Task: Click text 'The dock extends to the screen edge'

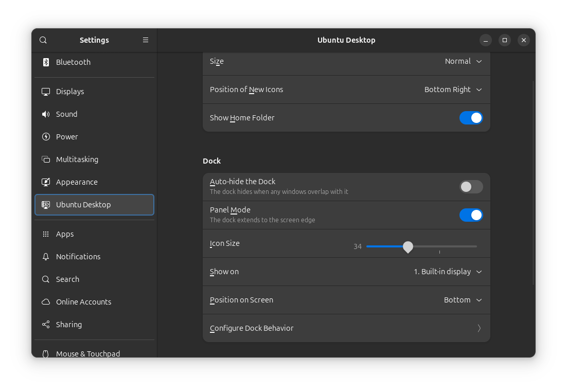Action: (x=262, y=220)
